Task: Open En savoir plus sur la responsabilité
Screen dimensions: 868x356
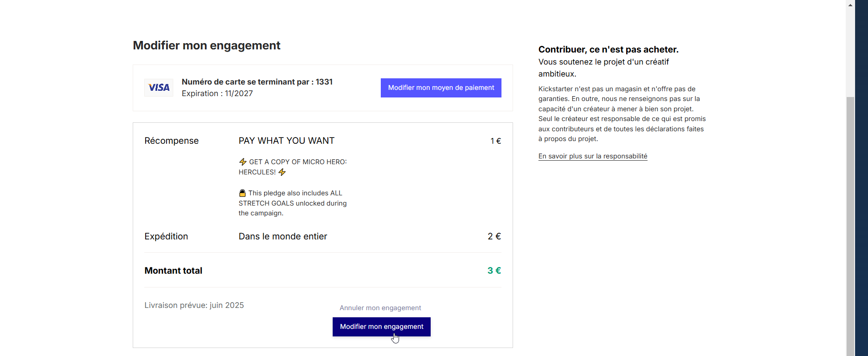Action: point(593,156)
